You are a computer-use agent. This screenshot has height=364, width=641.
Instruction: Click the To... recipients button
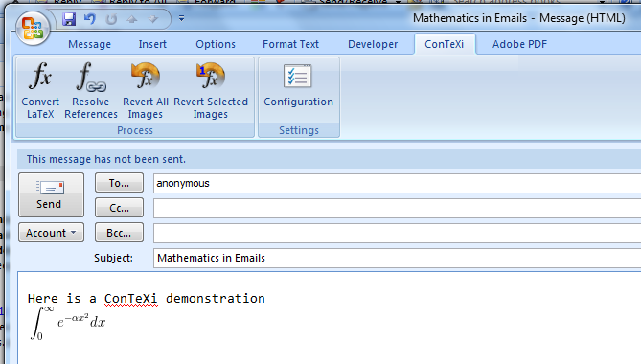119,183
